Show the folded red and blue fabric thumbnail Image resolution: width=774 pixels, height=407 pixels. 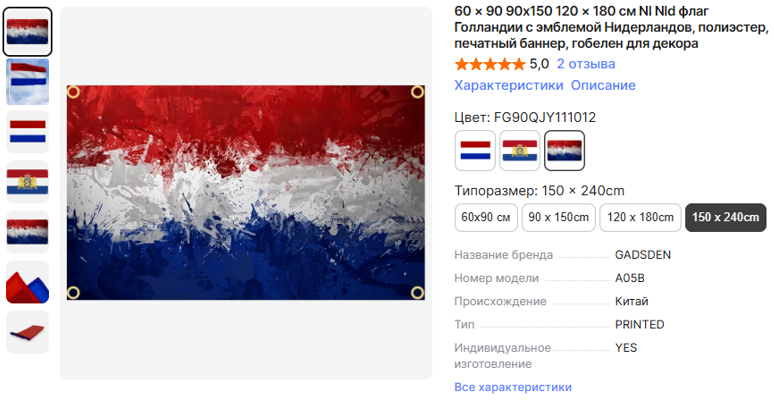point(28,283)
